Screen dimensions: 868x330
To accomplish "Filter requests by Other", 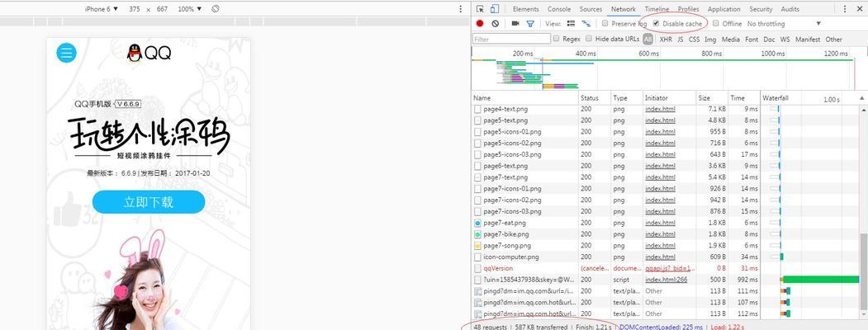I will pyautogui.click(x=833, y=40).
